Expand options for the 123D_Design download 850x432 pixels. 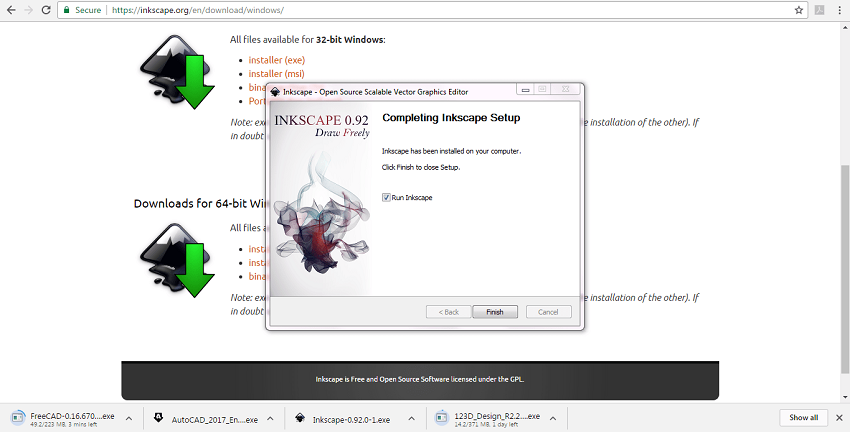553,418
